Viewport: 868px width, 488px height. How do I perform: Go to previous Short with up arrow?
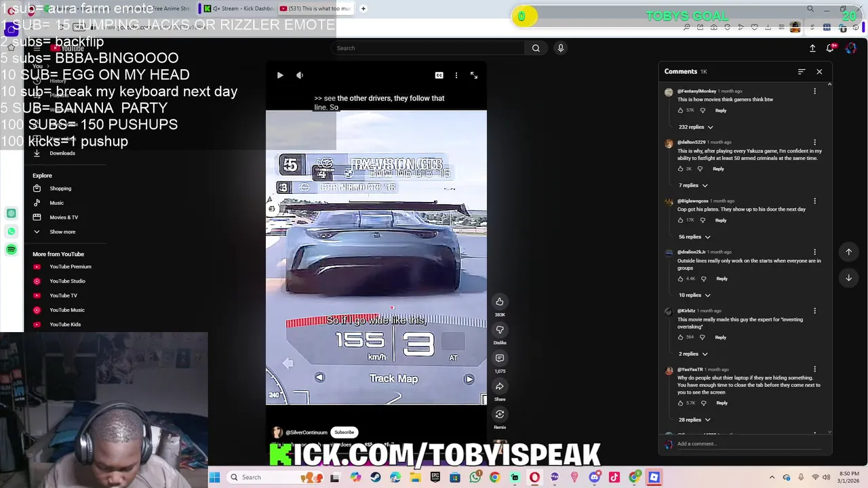coord(848,252)
